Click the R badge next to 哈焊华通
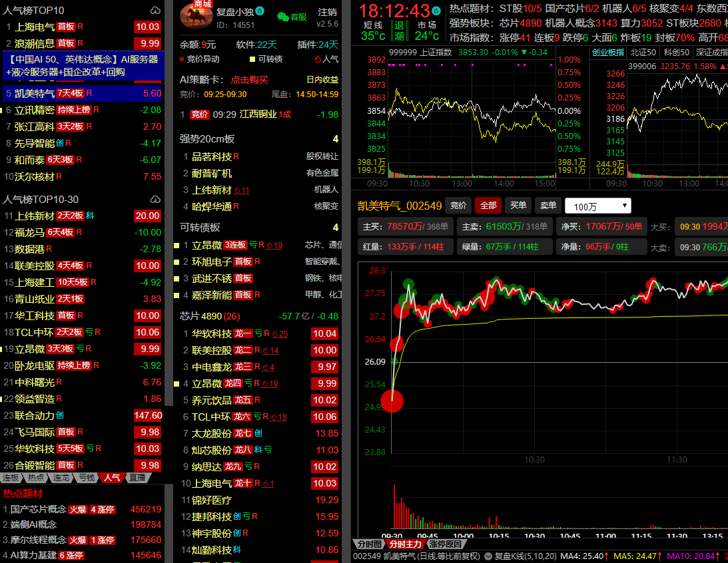Screen dimensions: 728x563 pos(236,206)
